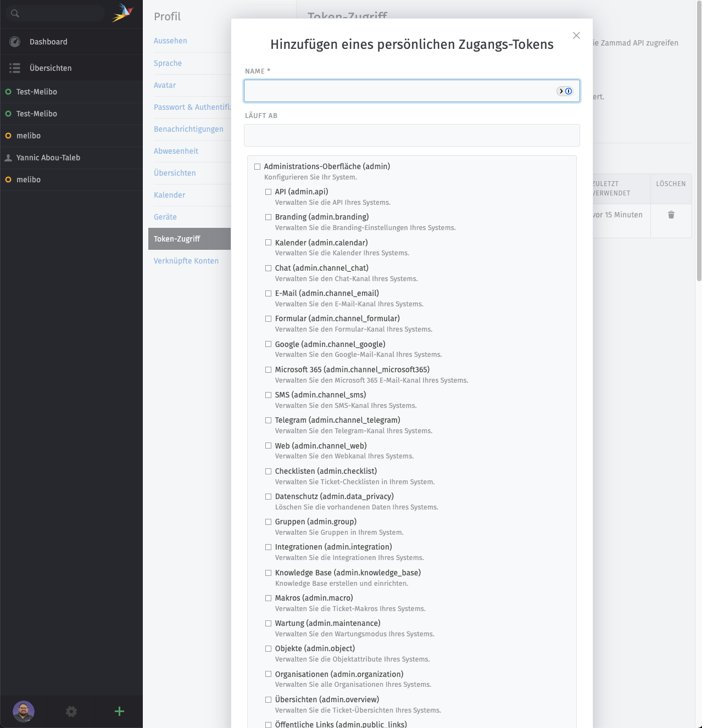Click the Zammad bird logo
This screenshot has width=702, height=728.
coord(123,13)
